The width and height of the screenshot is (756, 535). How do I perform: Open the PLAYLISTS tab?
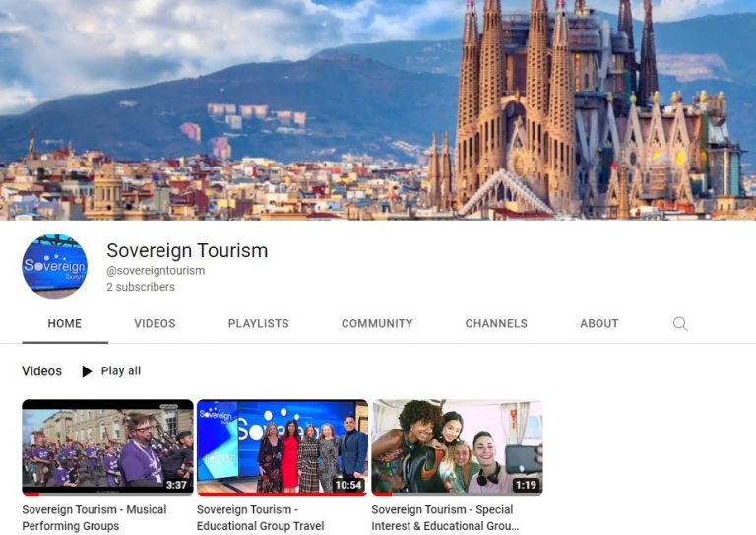coord(259,323)
